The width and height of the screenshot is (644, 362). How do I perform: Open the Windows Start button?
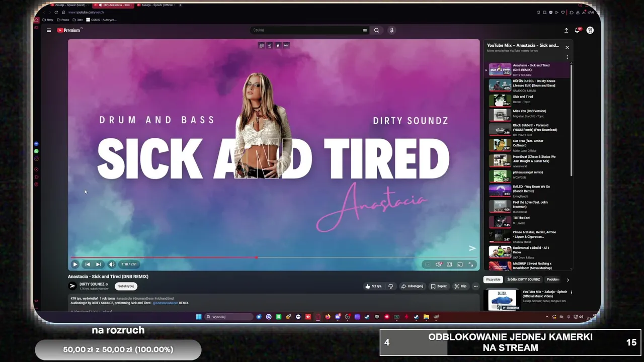click(199, 317)
